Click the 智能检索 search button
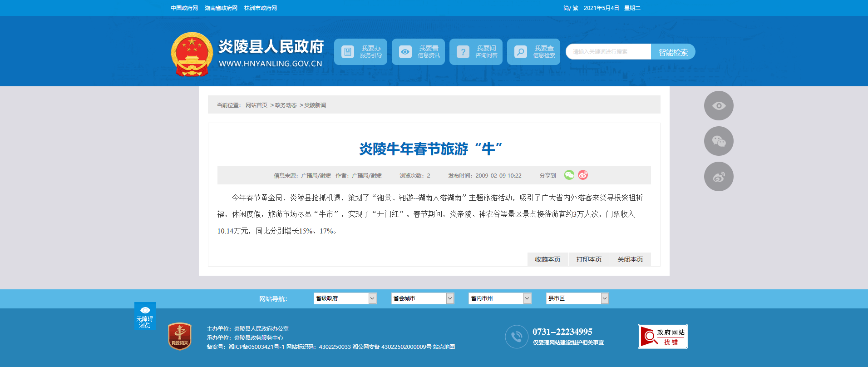The width and height of the screenshot is (868, 367). (673, 52)
